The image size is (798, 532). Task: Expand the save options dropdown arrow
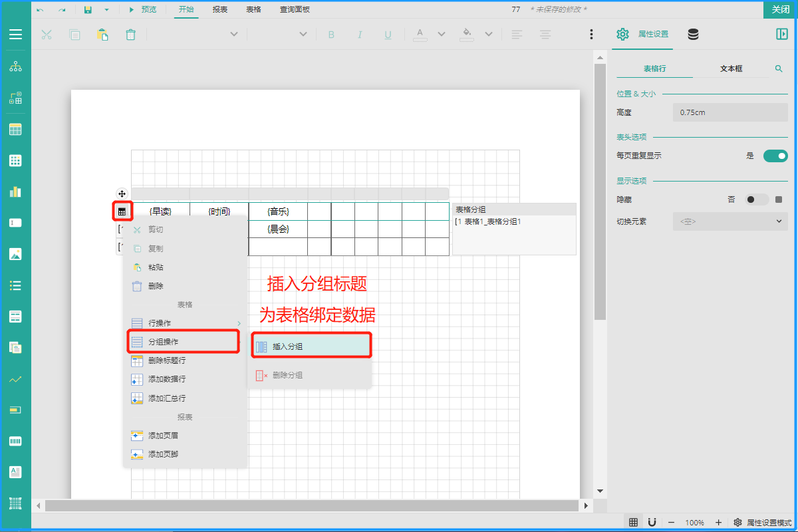coord(106,10)
